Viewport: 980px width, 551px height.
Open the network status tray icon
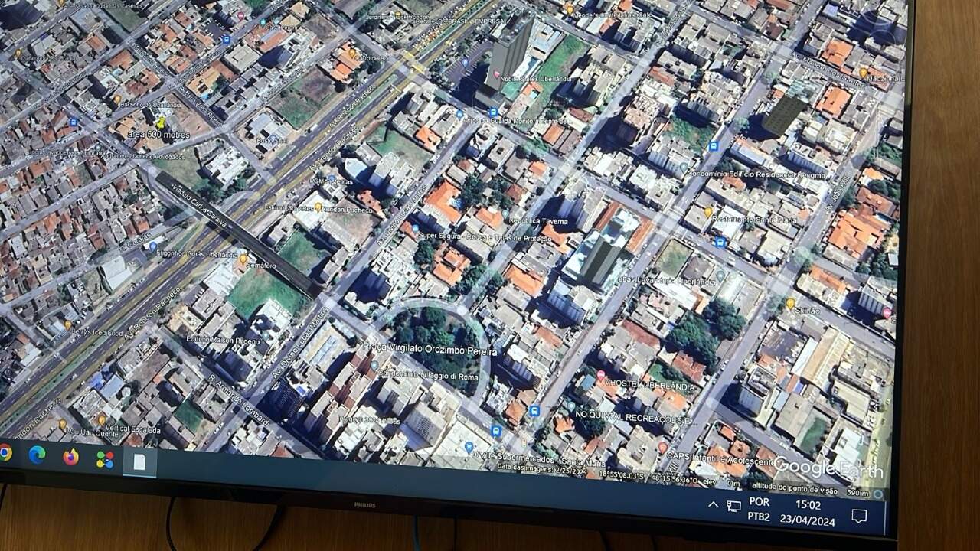click(x=733, y=507)
